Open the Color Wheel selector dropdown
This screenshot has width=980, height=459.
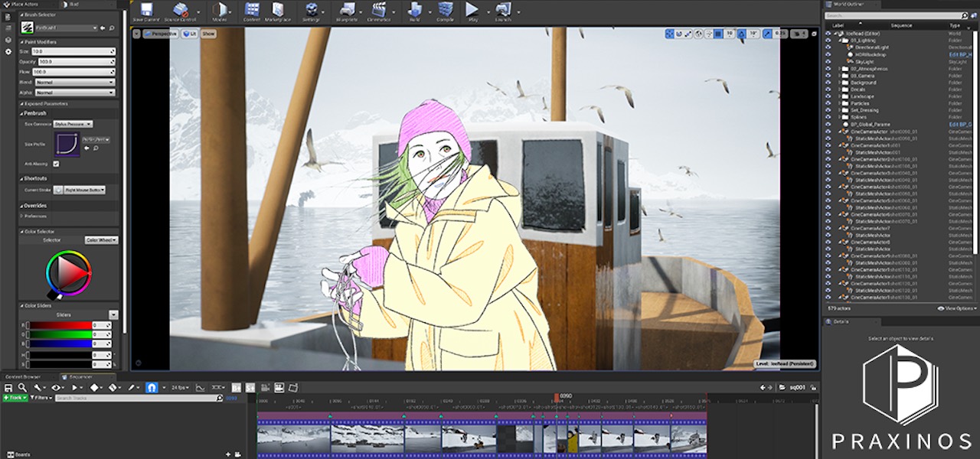click(101, 240)
